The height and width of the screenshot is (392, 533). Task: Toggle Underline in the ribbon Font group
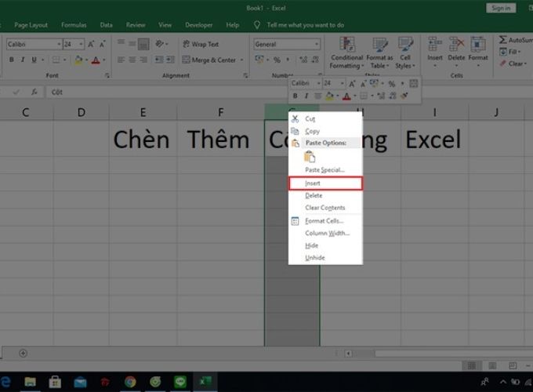34,60
